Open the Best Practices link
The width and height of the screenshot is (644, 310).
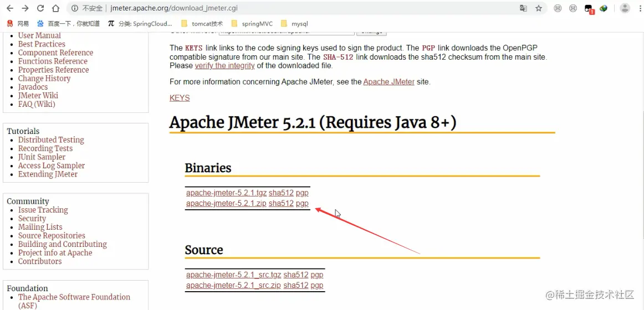point(42,44)
